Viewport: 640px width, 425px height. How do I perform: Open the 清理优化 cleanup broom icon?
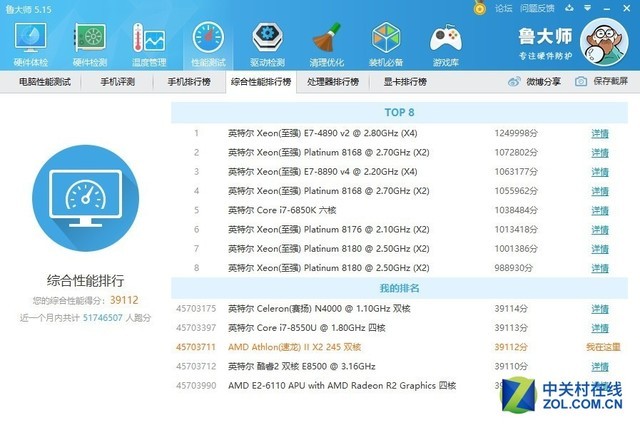point(327,44)
